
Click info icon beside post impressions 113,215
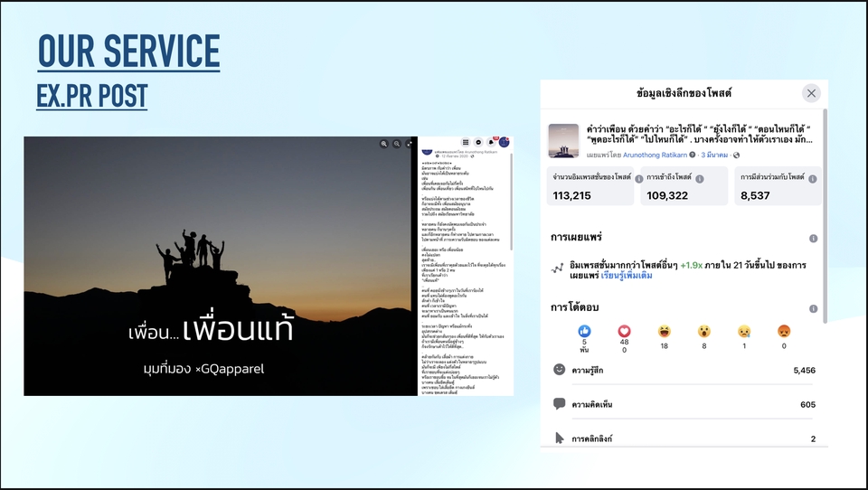pos(639,179)
